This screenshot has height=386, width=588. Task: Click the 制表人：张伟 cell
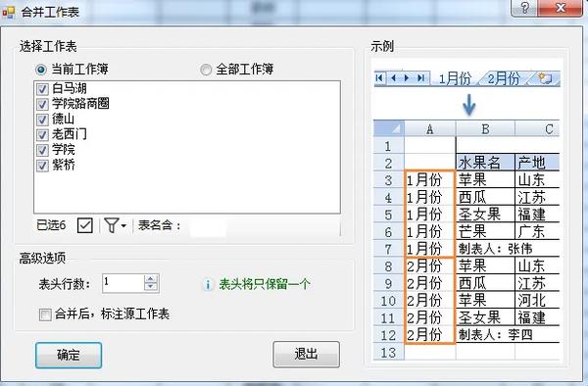pos(508,249)
